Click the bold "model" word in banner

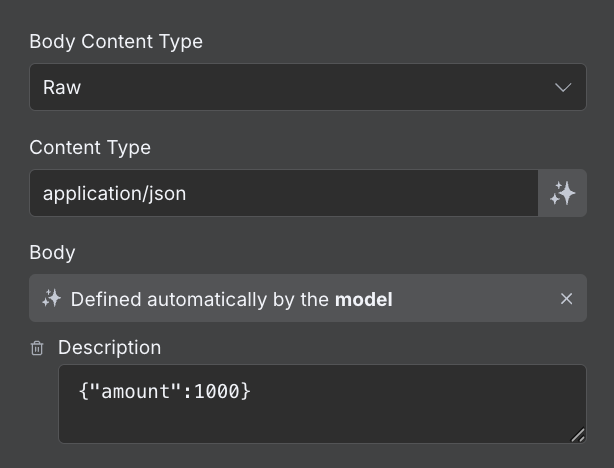[363, 299]
